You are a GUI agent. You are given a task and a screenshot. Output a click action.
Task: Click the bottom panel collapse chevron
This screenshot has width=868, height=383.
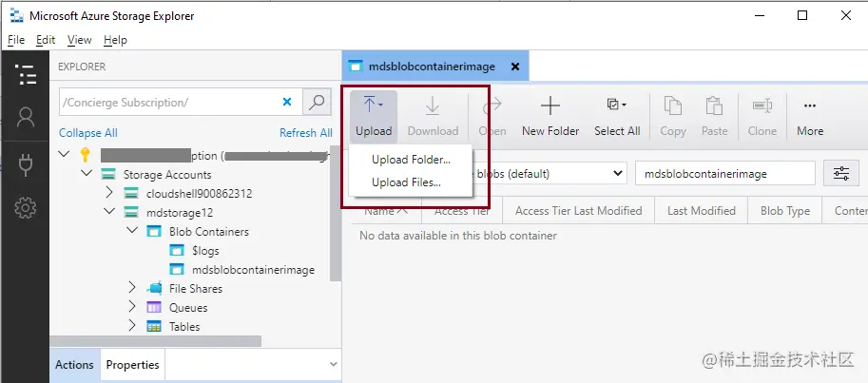point(334,364)
